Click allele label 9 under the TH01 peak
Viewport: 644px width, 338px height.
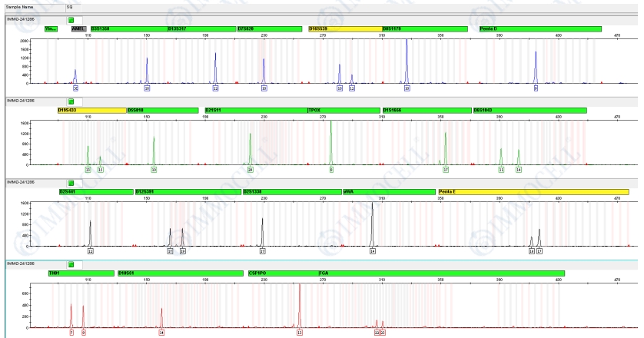click(84, 333)
